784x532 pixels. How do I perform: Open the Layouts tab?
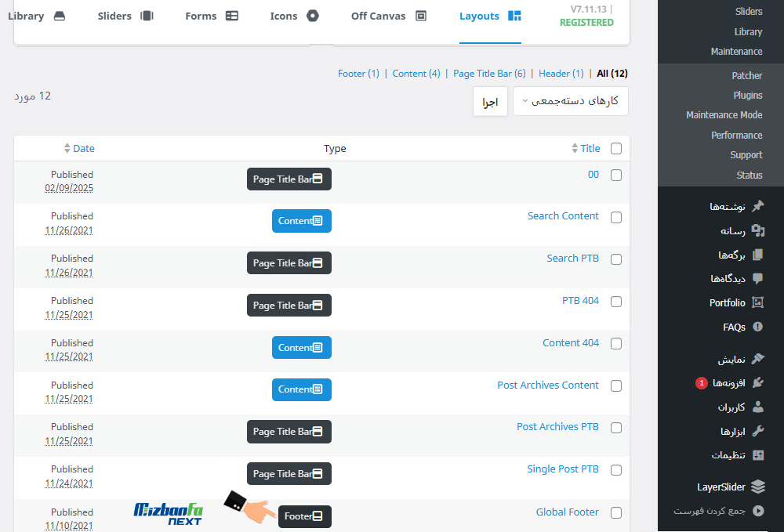[x=490, y=16]
